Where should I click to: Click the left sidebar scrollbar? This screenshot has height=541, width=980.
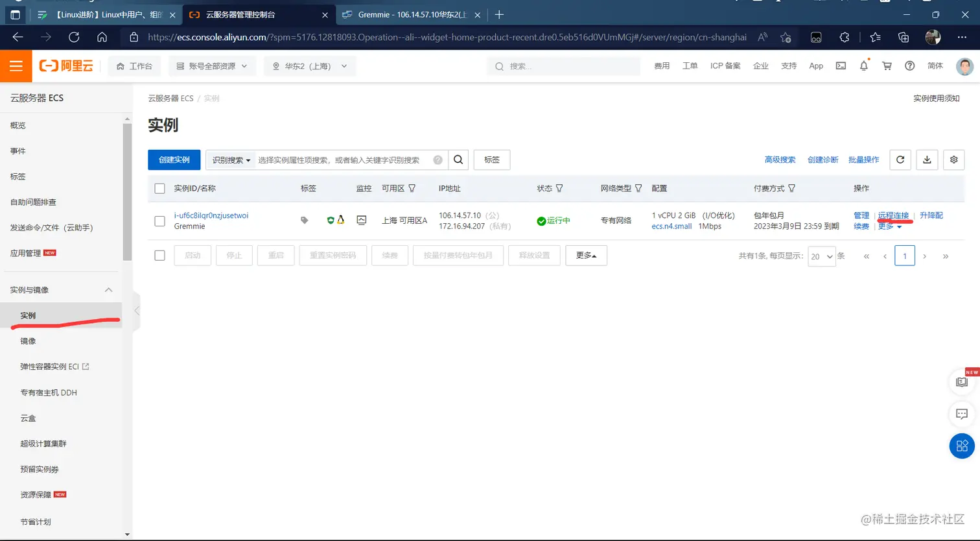[x=127, y=191]
